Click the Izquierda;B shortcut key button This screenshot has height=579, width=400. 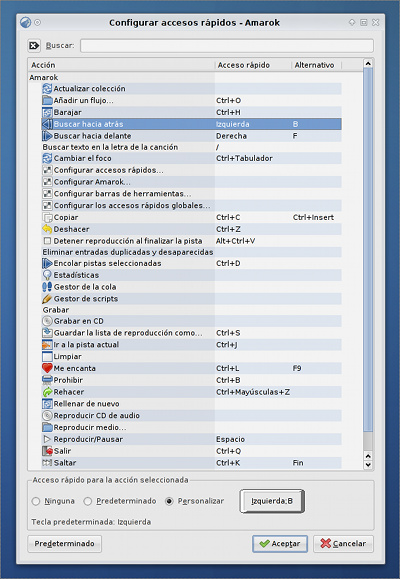(x=272, y=501)
